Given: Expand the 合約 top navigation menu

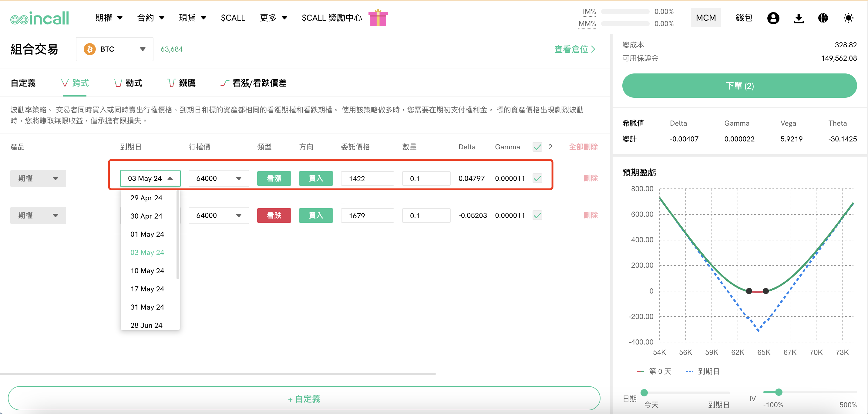Looking at the screenshot, I should [x=151, y=18].
